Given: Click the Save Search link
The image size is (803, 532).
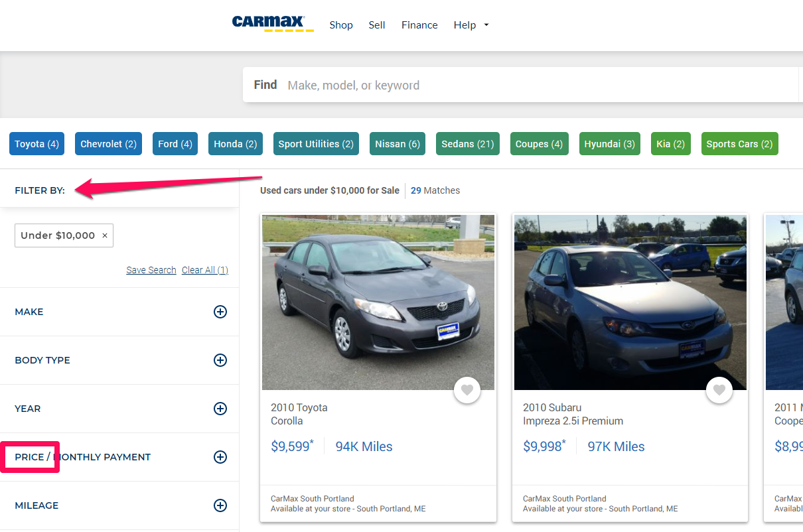Looking at the screenshot, I should tap(151, 270).
